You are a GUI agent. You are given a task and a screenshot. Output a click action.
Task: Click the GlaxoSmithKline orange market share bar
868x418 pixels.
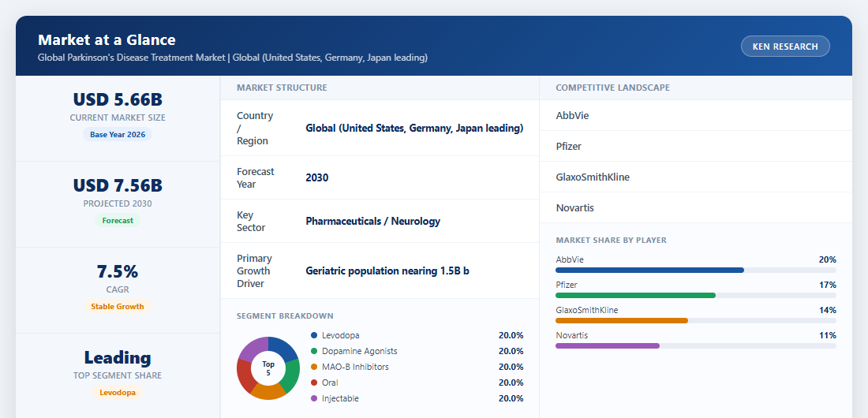(x=622, y=320)
